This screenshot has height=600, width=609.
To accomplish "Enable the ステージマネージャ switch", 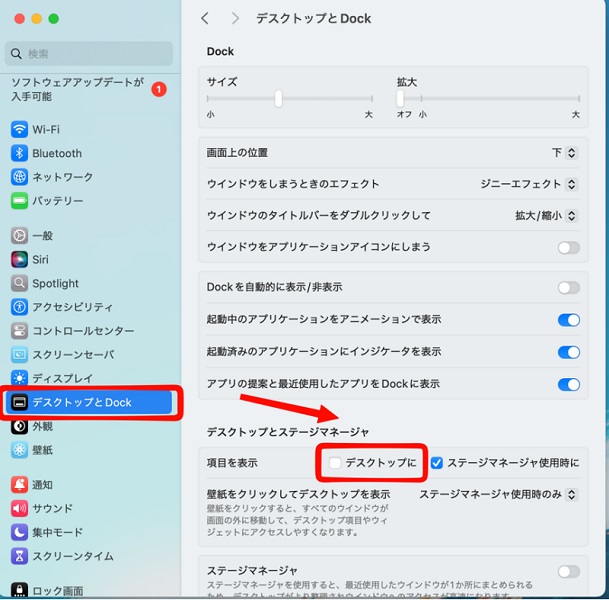I will coord(569,572).
